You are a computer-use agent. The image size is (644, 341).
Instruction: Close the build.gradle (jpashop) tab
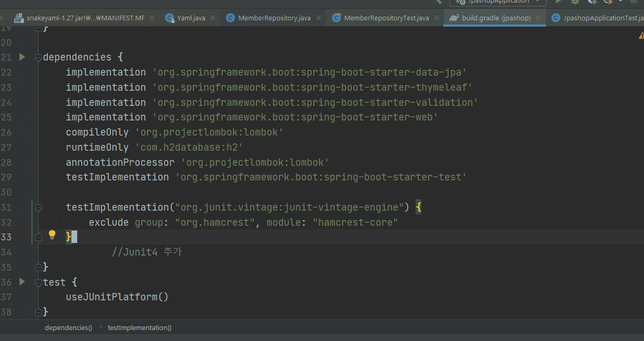coord(539,18)
